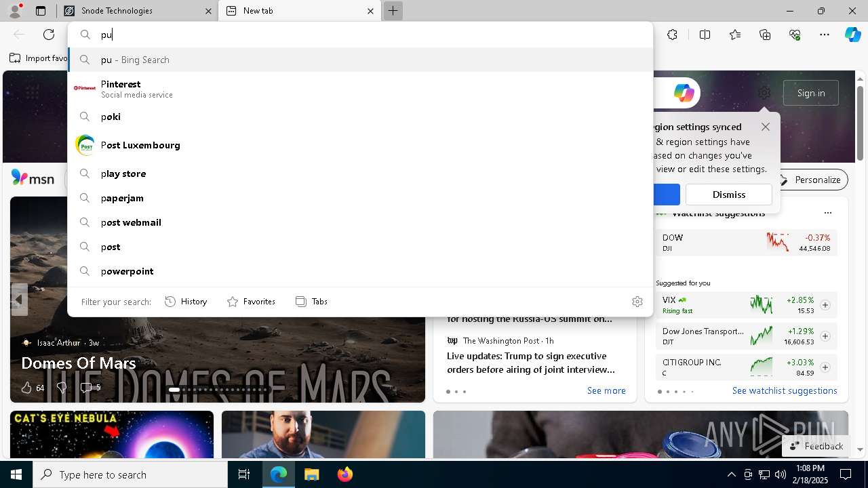Add CITIGROUP INC. to watchlist
The image size is (868, 488).
[x=825, y=367]
